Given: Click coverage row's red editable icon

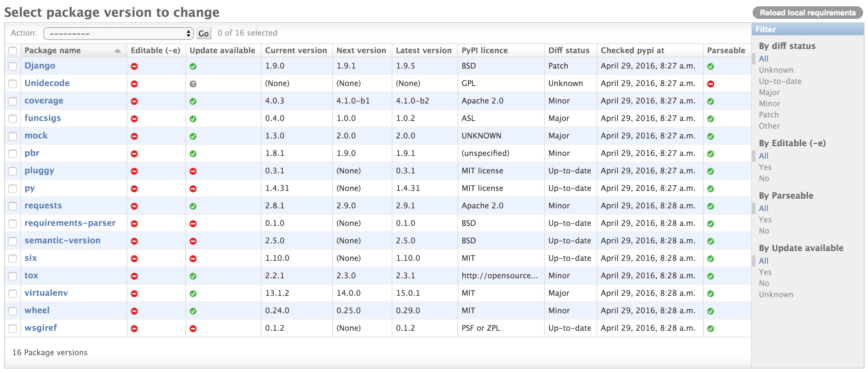Looking at the screenshot, I should (x=134, y=101).
